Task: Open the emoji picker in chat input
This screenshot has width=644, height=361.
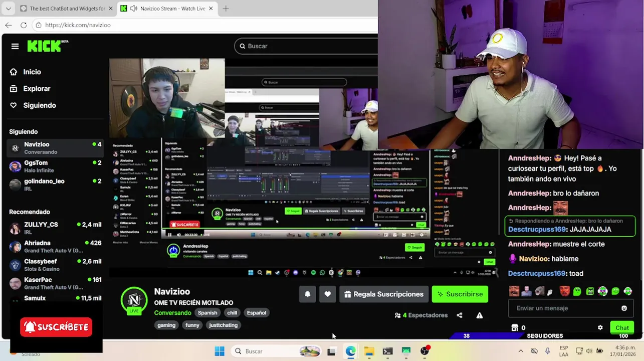Action: coord(624,308)
